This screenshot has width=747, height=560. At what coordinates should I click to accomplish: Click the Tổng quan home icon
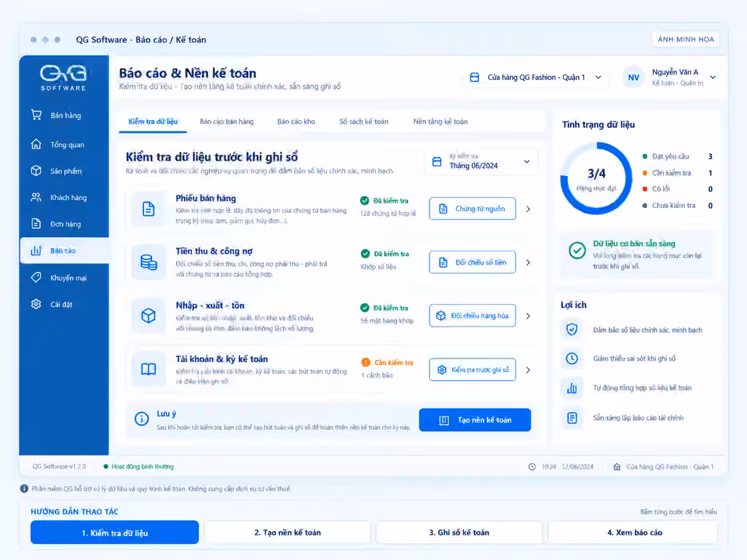tap(36, 144)
